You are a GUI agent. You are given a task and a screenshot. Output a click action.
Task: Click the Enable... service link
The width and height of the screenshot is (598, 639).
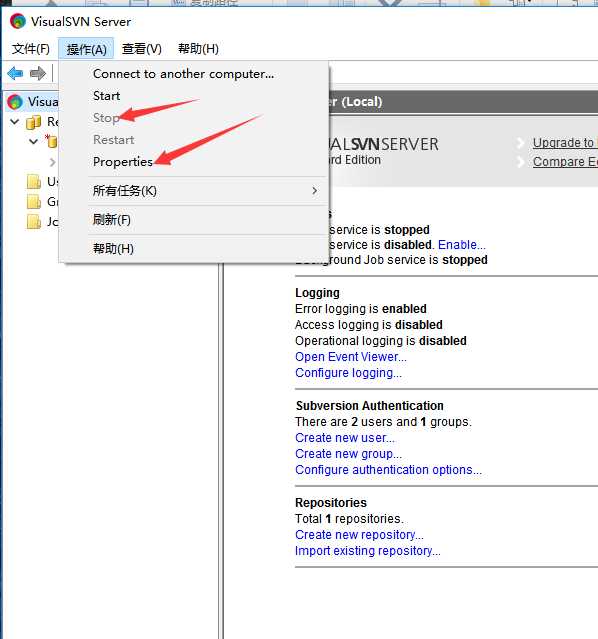click(x=461, y=245)
